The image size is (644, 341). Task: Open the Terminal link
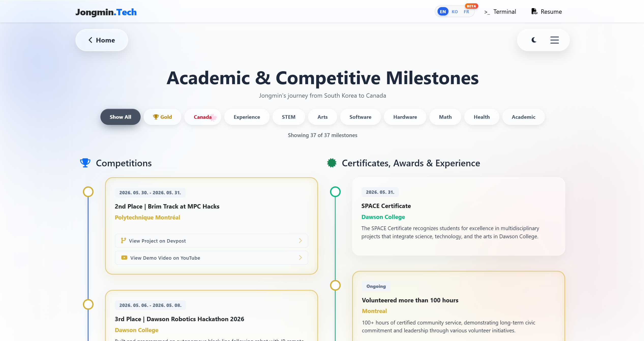click(x=500, y=12)
